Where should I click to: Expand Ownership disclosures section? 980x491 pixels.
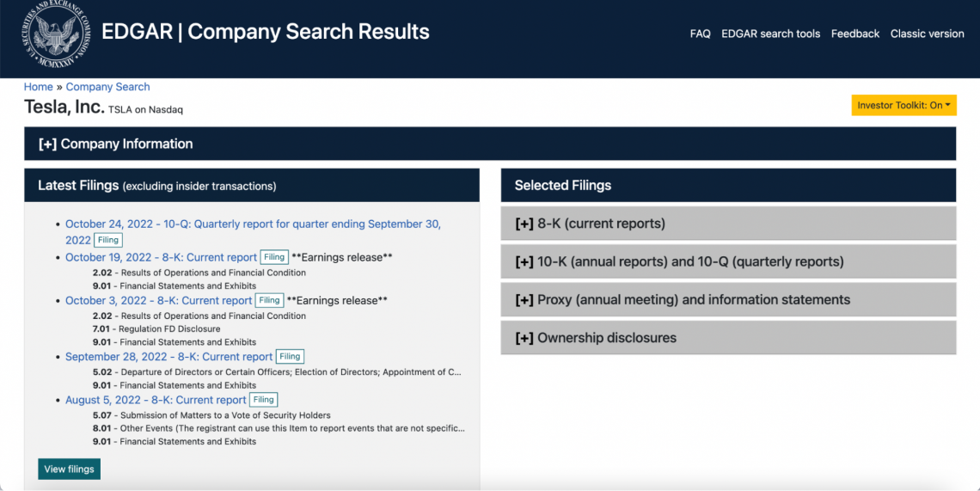click(x=728, y=338)
